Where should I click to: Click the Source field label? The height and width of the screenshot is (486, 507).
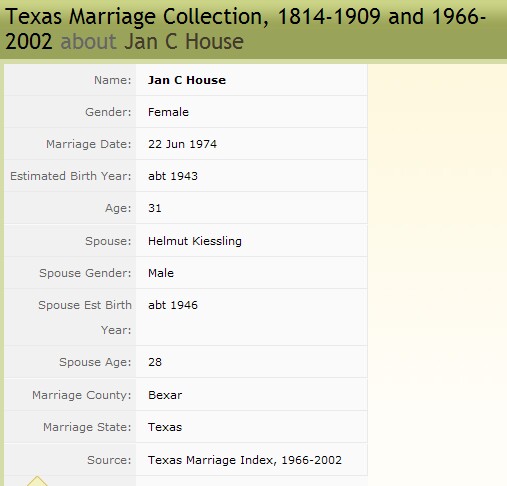click(x=109, y=460)
